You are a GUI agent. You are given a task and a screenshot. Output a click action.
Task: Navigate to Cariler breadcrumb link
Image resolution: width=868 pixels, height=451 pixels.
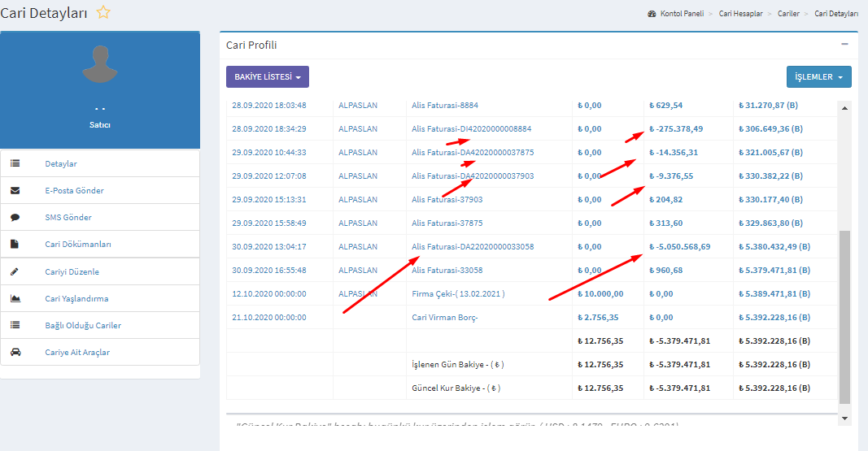click(x=788, y=14)
